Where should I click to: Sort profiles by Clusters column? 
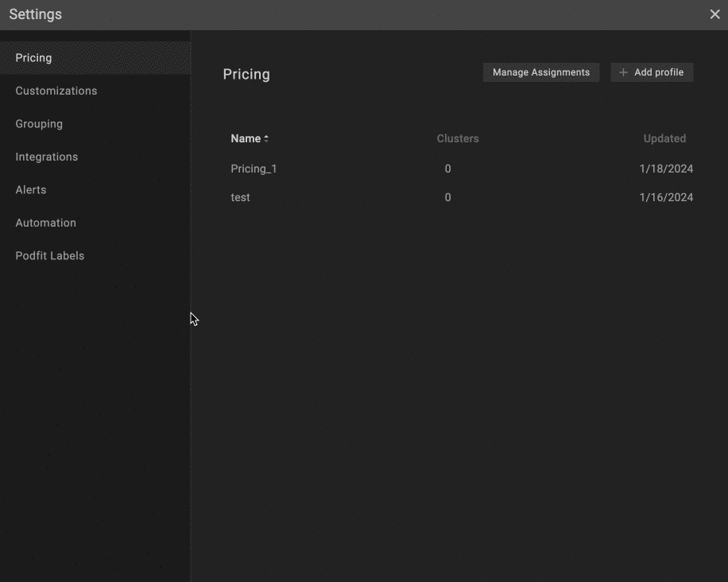(458, 138)
